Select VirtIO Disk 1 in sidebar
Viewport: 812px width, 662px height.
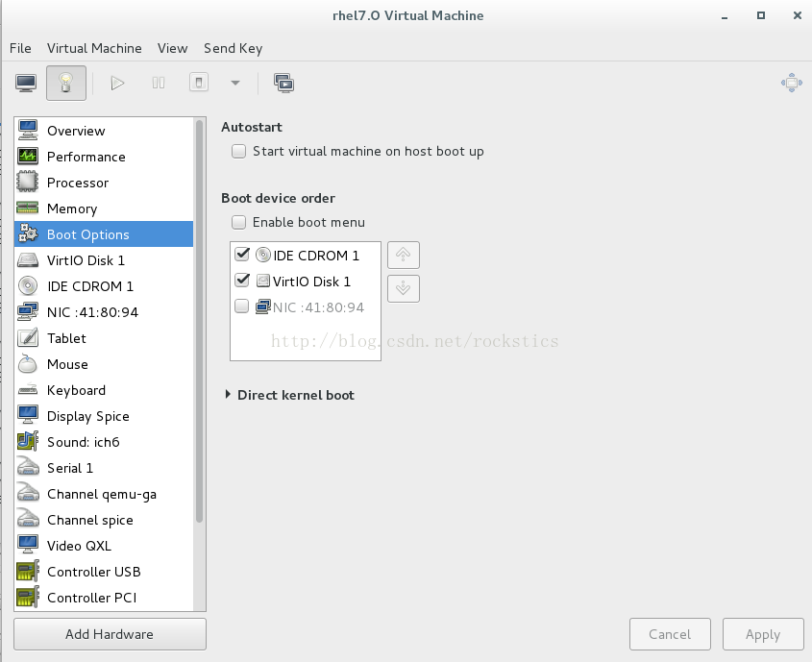[x=104, y=259]
